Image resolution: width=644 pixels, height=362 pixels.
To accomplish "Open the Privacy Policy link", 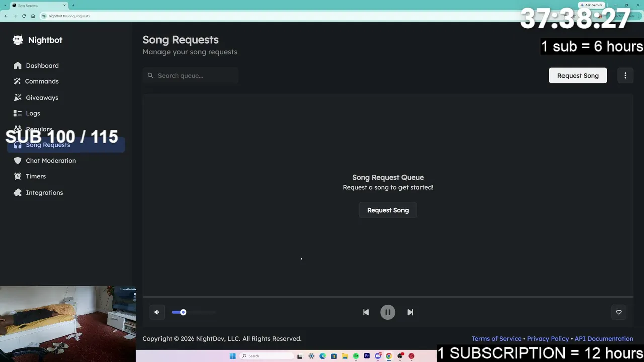I will pos(548,339).
